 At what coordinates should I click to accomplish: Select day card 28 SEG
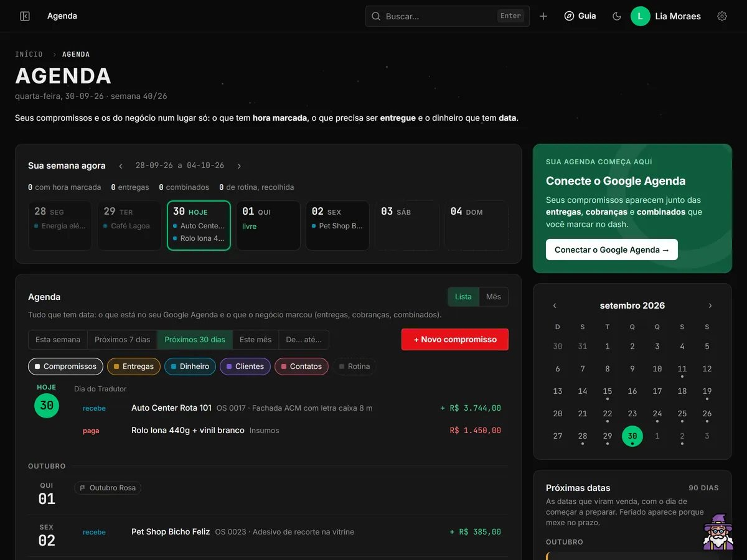(x=60, y=225)
